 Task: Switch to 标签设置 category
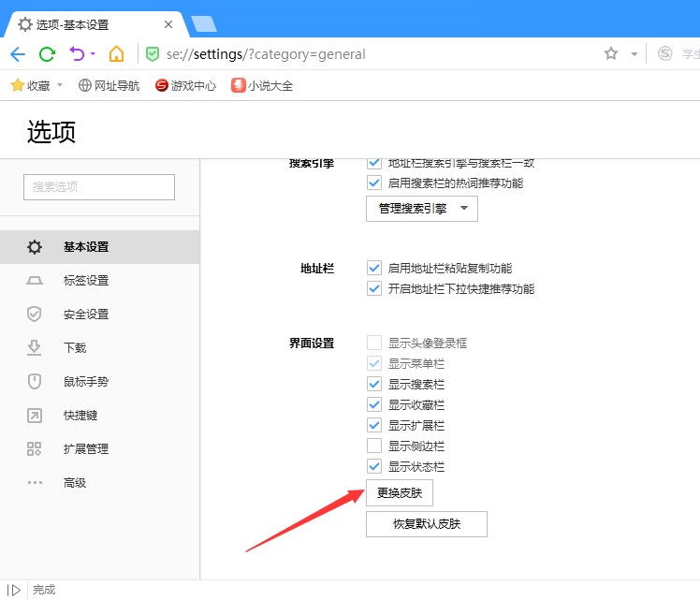[x=86, y=281]
